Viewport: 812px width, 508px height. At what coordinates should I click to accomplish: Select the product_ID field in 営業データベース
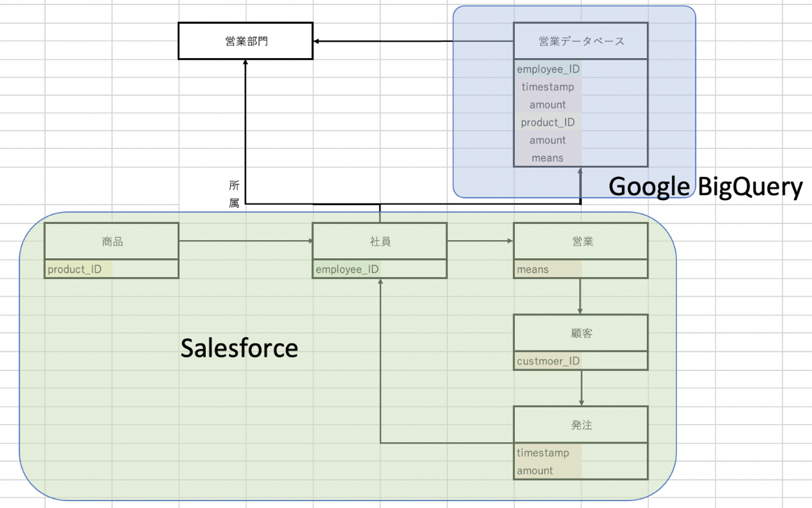pos(548,122)
